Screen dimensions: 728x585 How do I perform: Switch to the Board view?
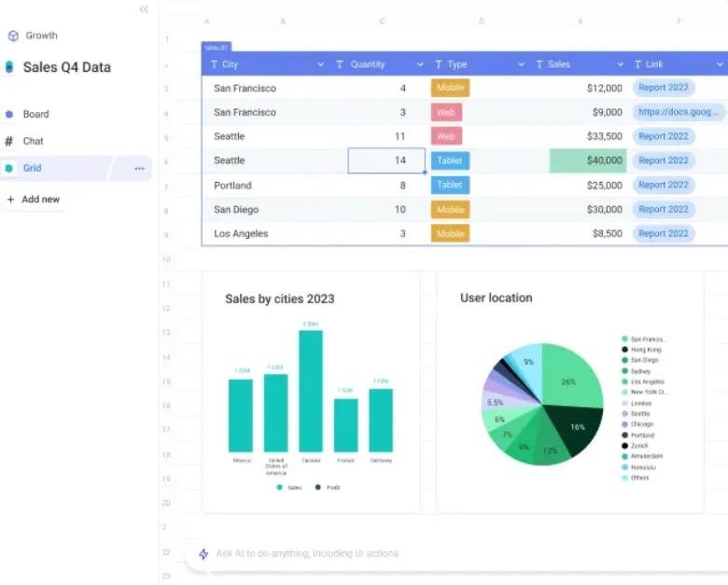click(x=35, y=114)
